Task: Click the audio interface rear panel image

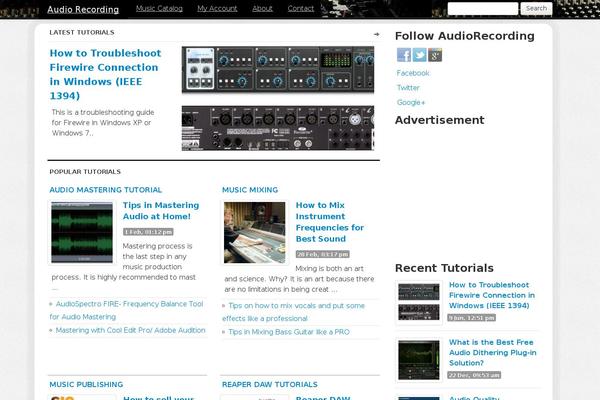Action: pos(278,128)
